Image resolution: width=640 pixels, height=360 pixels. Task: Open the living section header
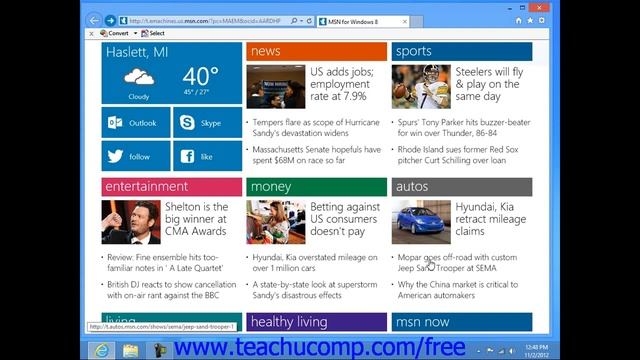[x=172, y=318]
